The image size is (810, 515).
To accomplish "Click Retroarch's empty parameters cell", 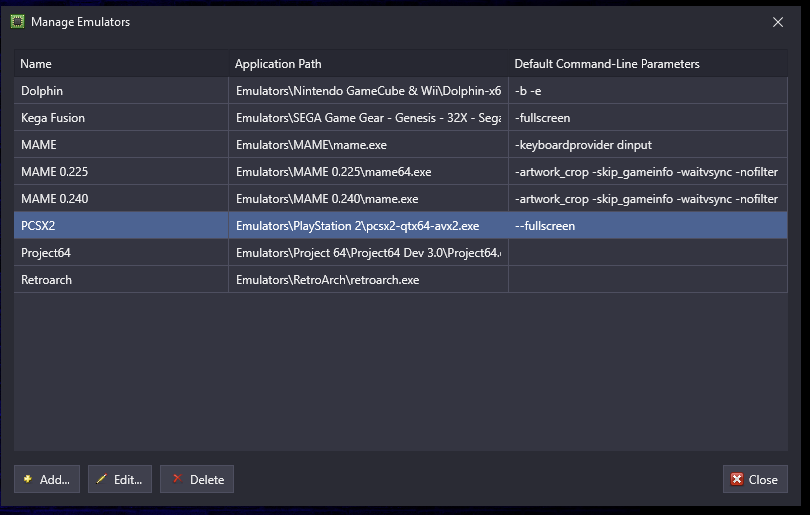I will (648, 279).
